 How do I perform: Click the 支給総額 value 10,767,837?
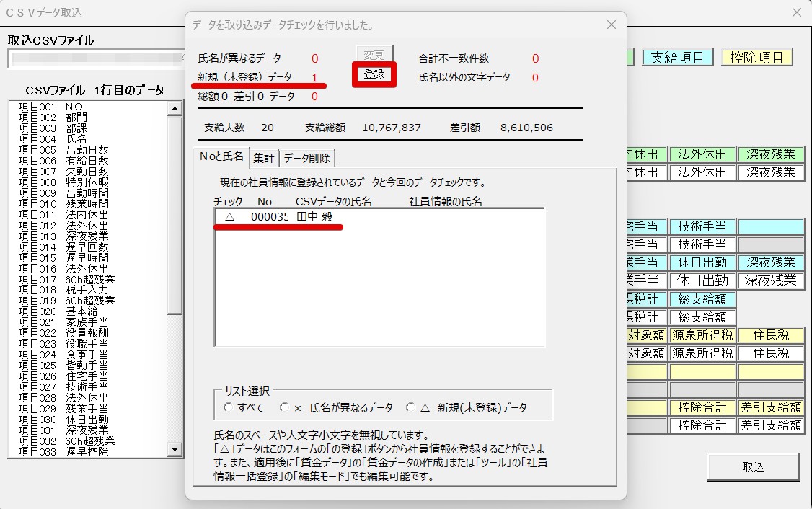pos(392,128)
